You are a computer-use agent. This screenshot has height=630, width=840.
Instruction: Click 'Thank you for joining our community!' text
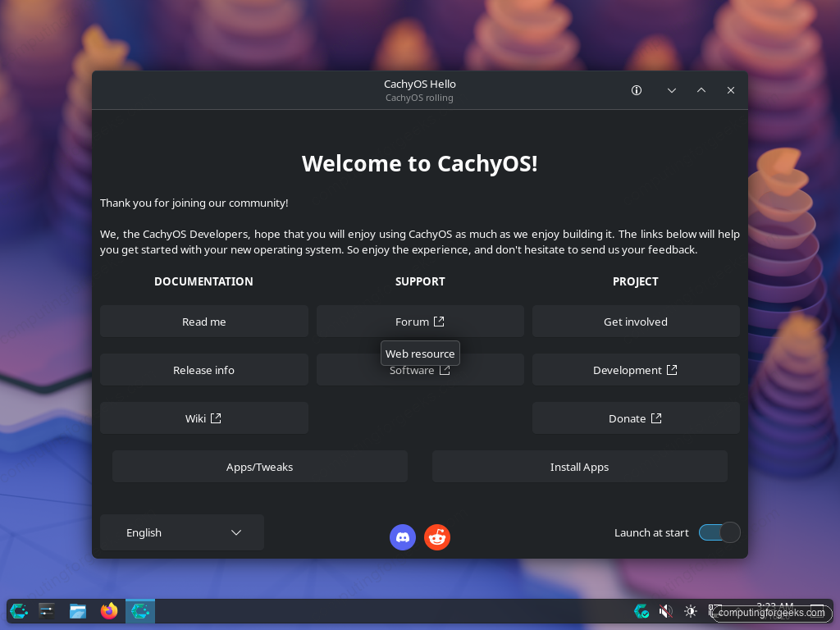tap(194, 203)
